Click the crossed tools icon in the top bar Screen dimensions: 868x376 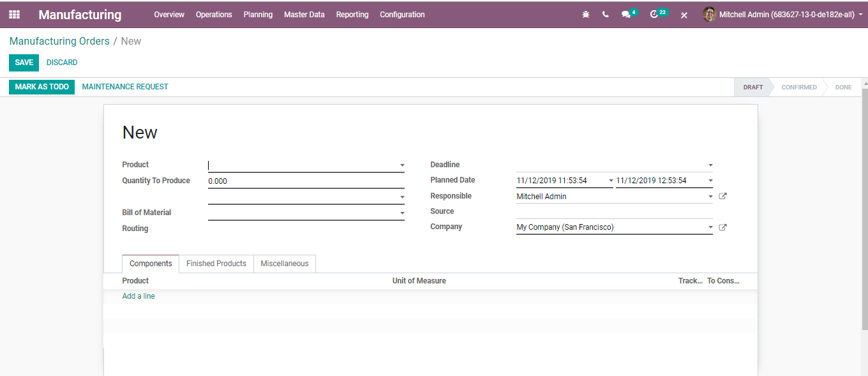684,15
